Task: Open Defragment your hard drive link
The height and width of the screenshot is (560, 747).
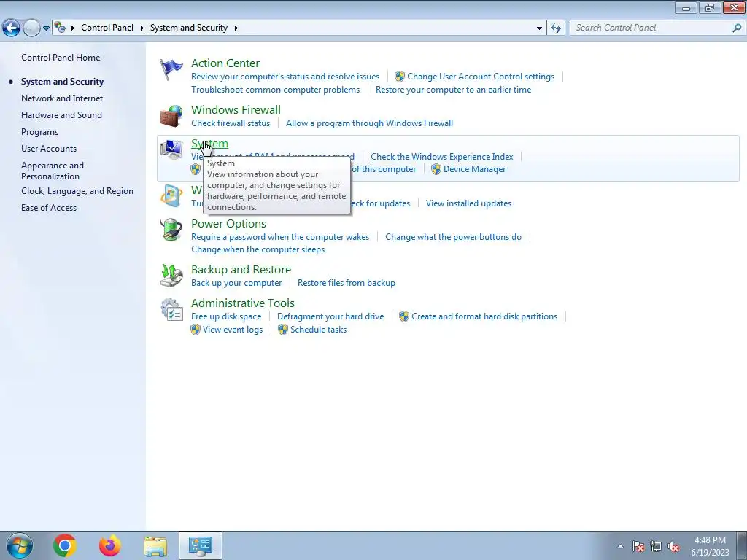Action: [330, 316]
